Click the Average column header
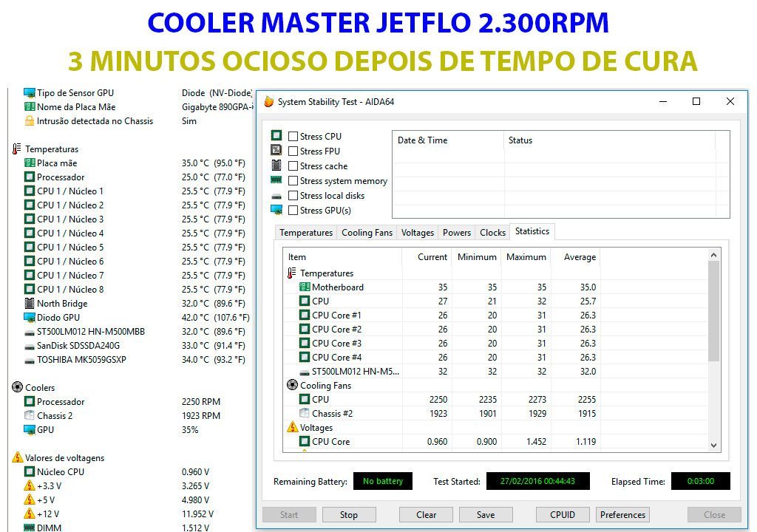Viewport: 757px width, 532px height. tap(575, 257)
